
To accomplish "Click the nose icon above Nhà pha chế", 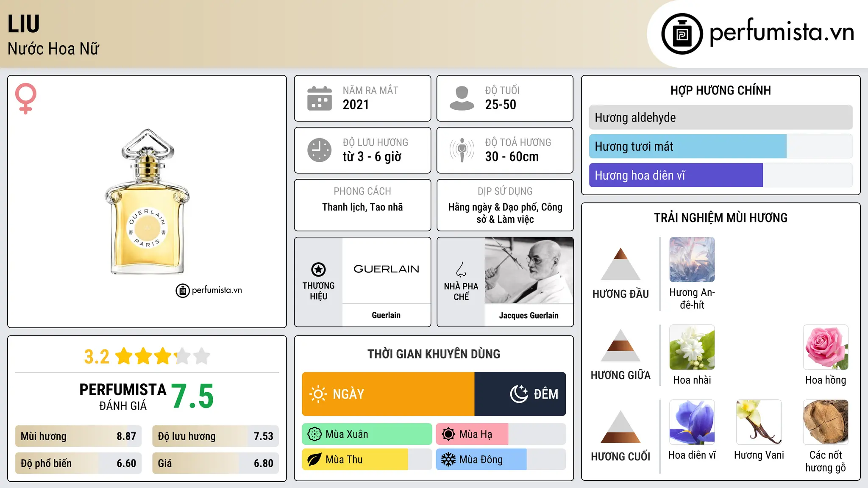I will [x=461, y=269].
